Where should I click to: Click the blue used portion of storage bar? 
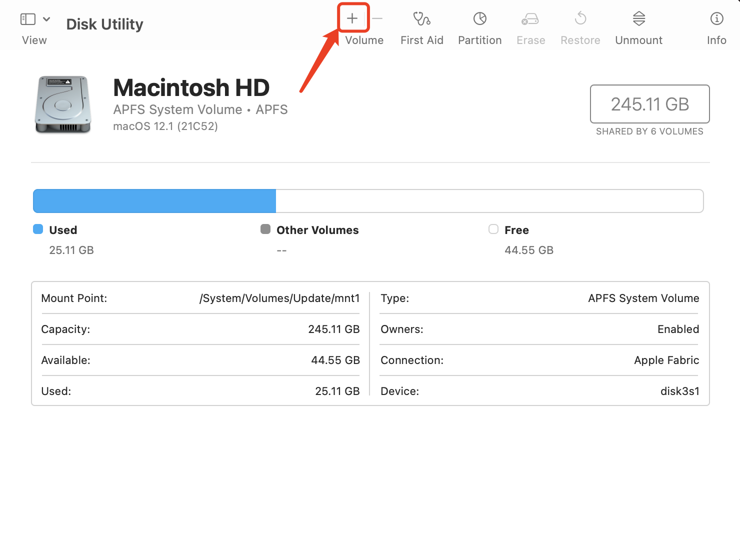tap(154, 201)
